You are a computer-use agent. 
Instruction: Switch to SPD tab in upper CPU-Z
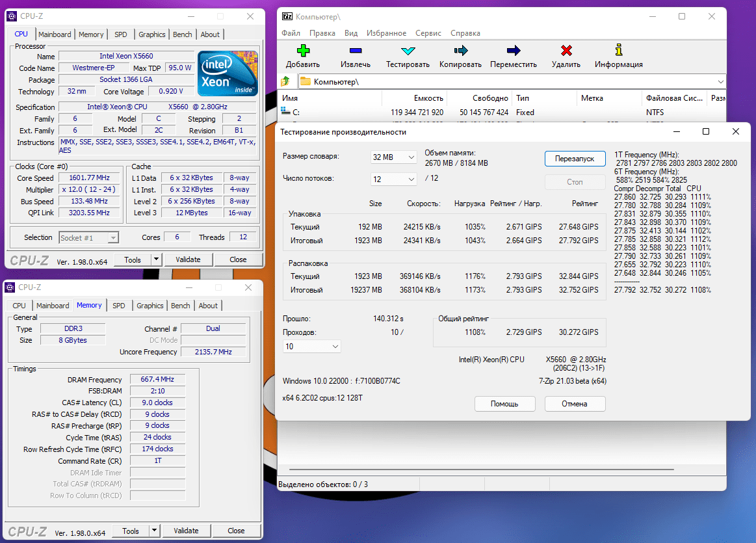pyautogui.click(x=120, y=34)
